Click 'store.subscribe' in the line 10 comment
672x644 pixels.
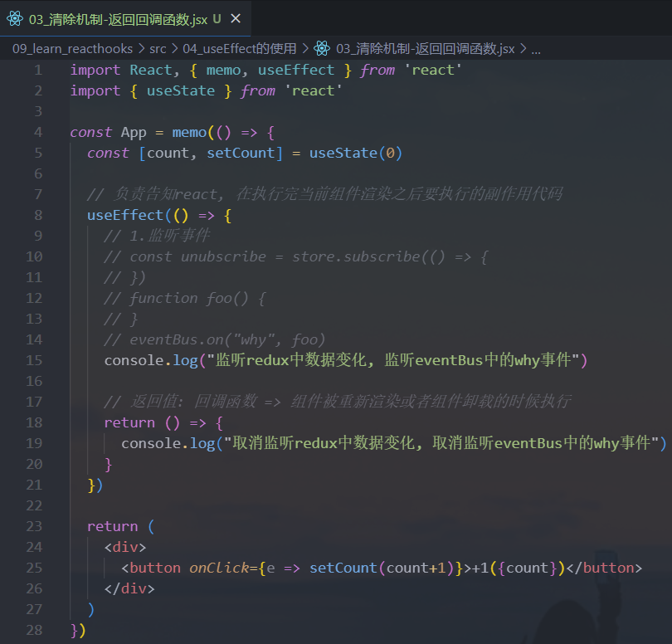(356, 256)
